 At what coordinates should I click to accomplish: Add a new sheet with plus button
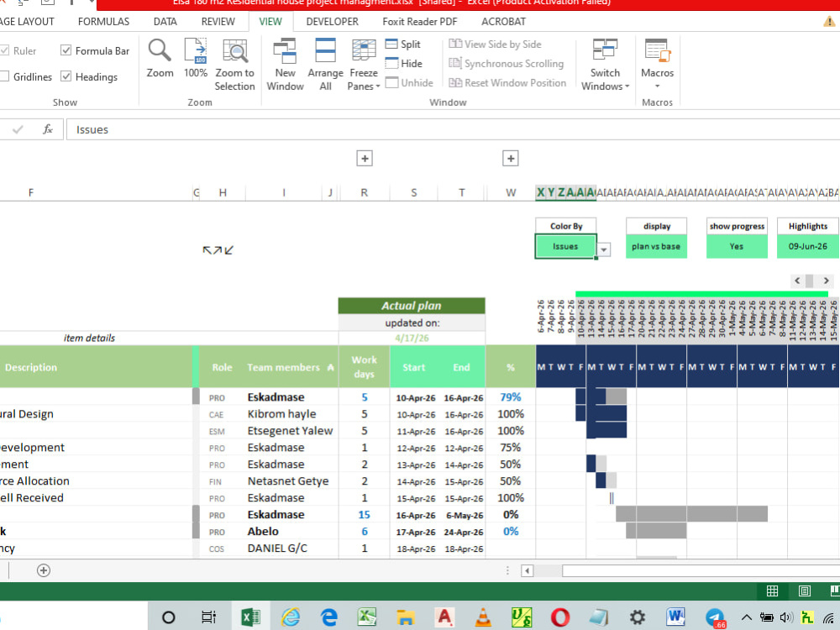pyautogui.click(x=44, y=570)
